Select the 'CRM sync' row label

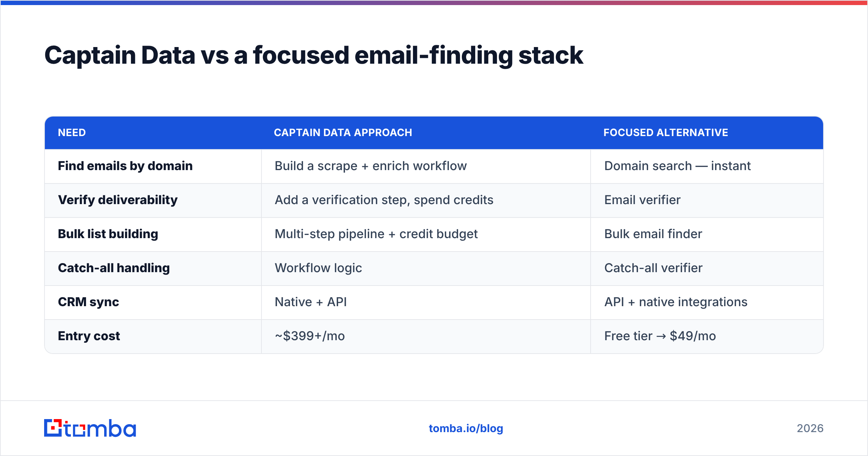point(89,302)
